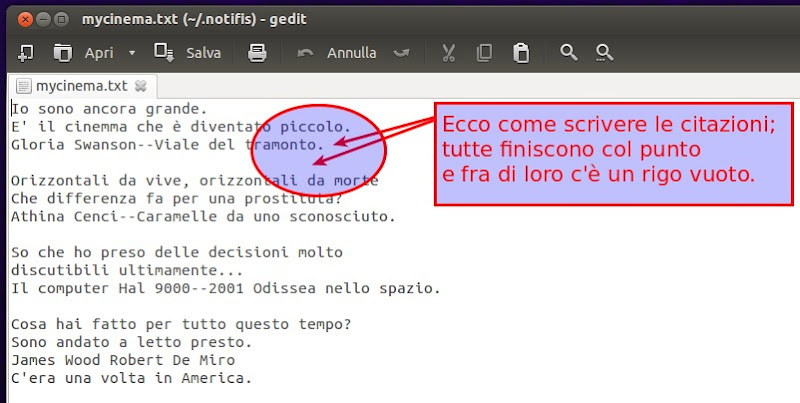Click the Salva text button
The image size is (800, 403).
tap(204, 53)
